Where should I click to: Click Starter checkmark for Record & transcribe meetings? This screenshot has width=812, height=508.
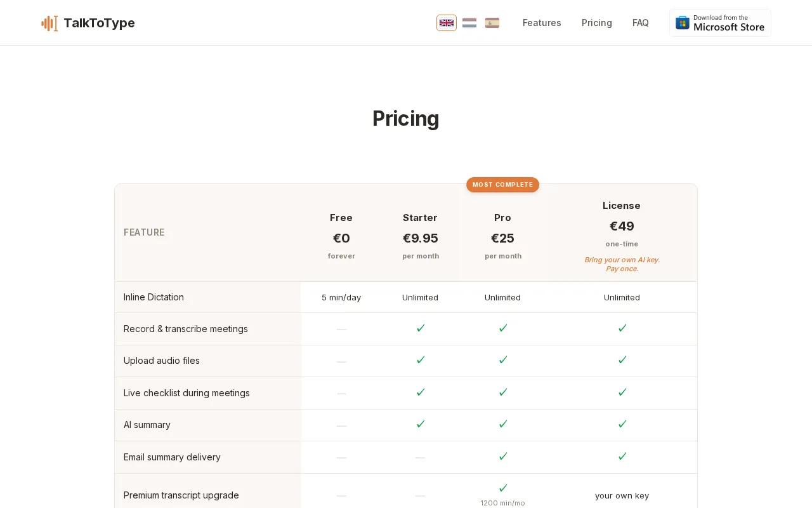(420, 328)
